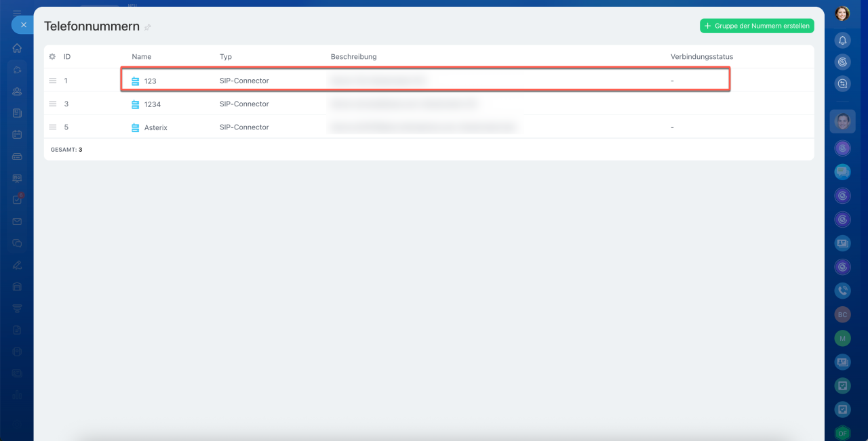Image resolution: width=868 pixels, height=441 pixels.
Task: Open the telephone call icon in right panel
Action: [x=842, y=291]
